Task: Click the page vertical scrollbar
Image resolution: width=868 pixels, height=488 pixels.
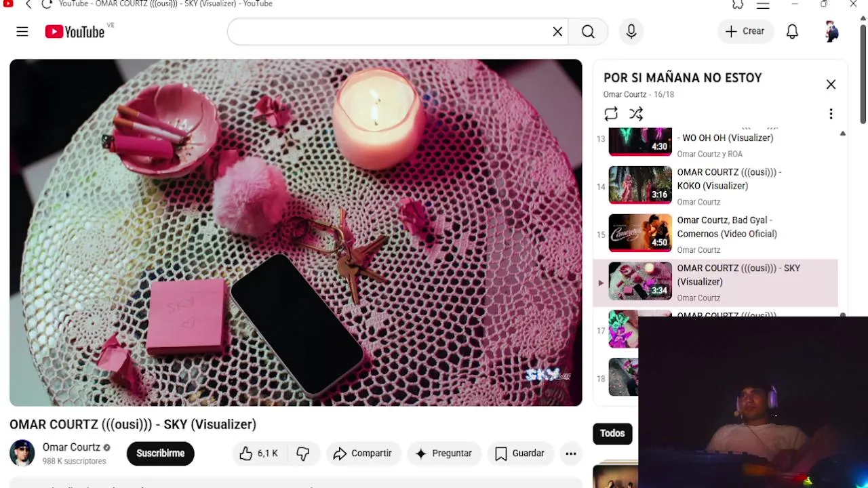Action: [863, 75]
